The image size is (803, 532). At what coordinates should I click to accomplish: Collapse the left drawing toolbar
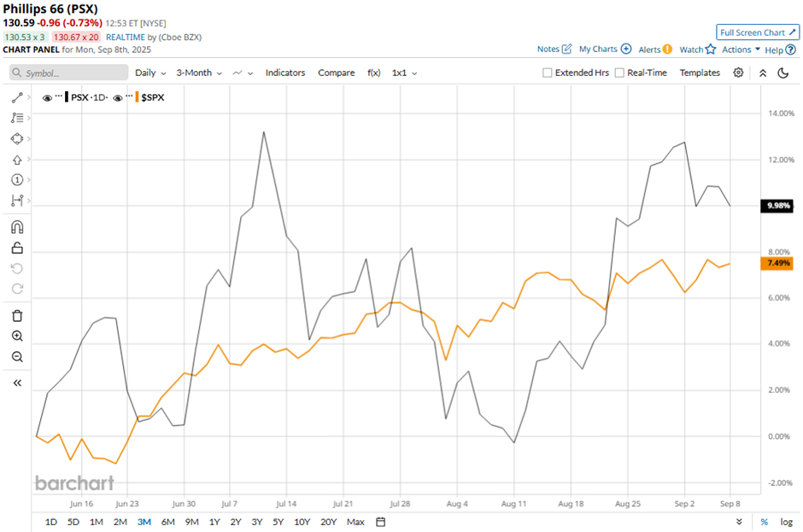[17, 383]
